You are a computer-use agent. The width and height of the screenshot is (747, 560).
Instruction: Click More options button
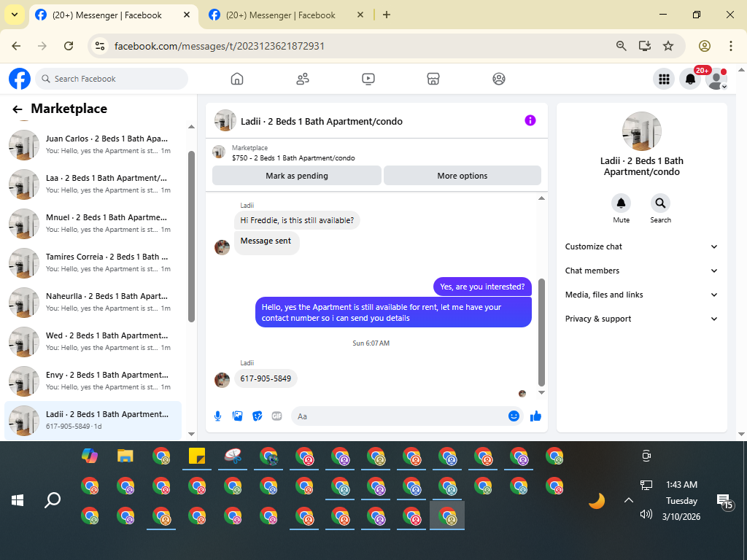[x=462, y=176]
